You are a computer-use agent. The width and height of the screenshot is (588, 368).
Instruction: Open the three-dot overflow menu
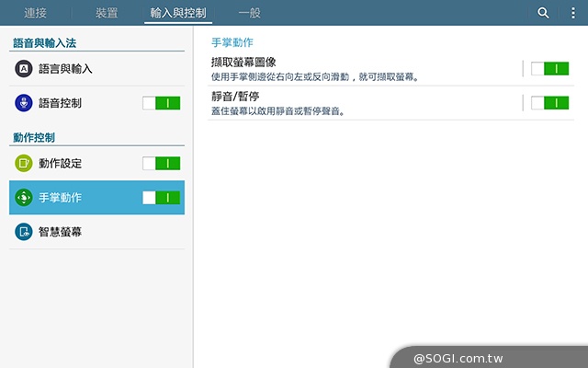coord(570,13)
